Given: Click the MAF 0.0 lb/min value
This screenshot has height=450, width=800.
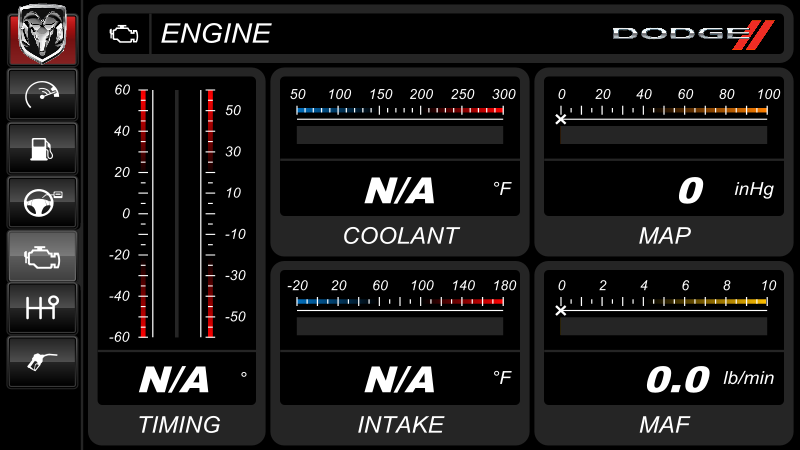Looking at the screenshot, I should 678,380.
